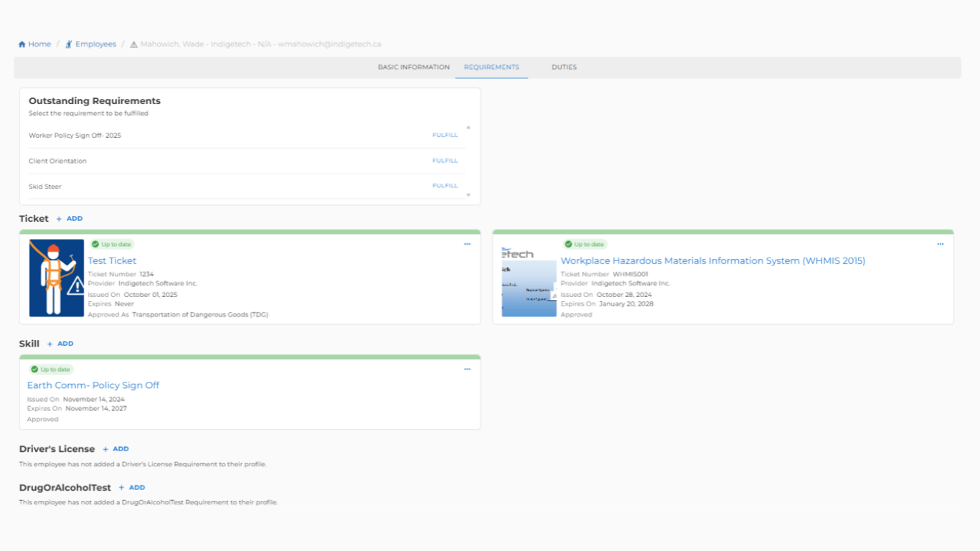This screenshot has height=551, width=980.
Task: Click plus icon beside Driver's License
Action: pyautogui.click(x=105, y=449)
